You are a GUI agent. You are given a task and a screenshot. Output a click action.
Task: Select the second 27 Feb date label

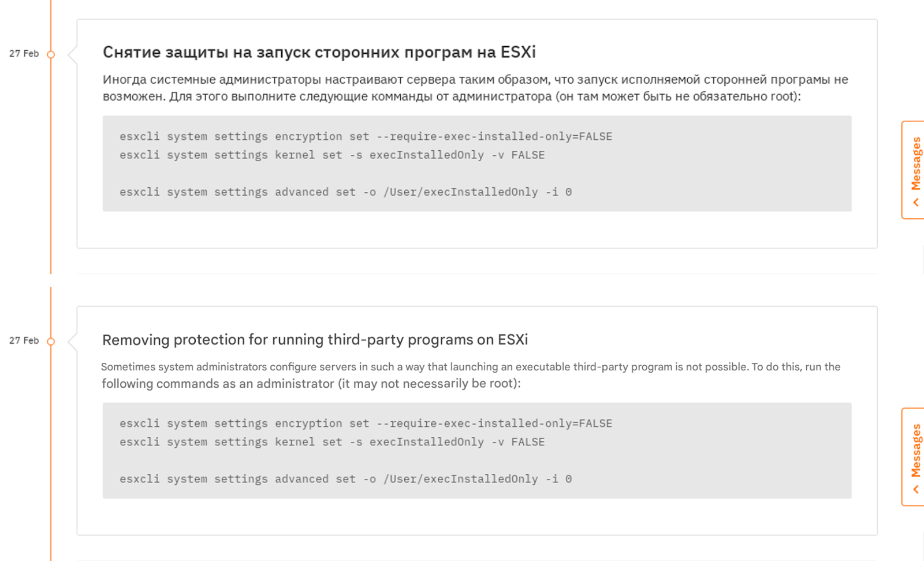24,341
